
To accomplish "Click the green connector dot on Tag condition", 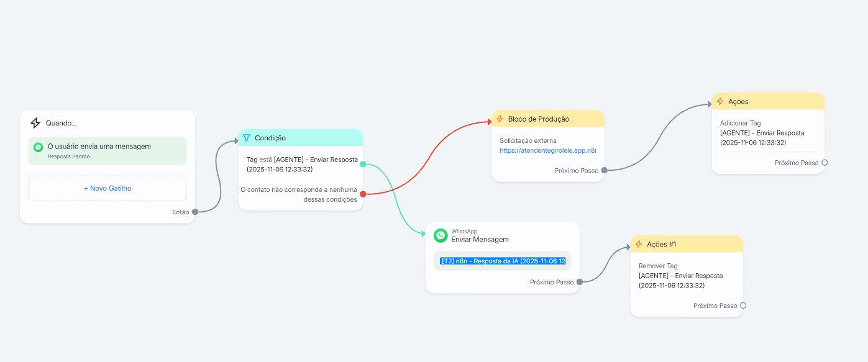I will click(363, 164).
